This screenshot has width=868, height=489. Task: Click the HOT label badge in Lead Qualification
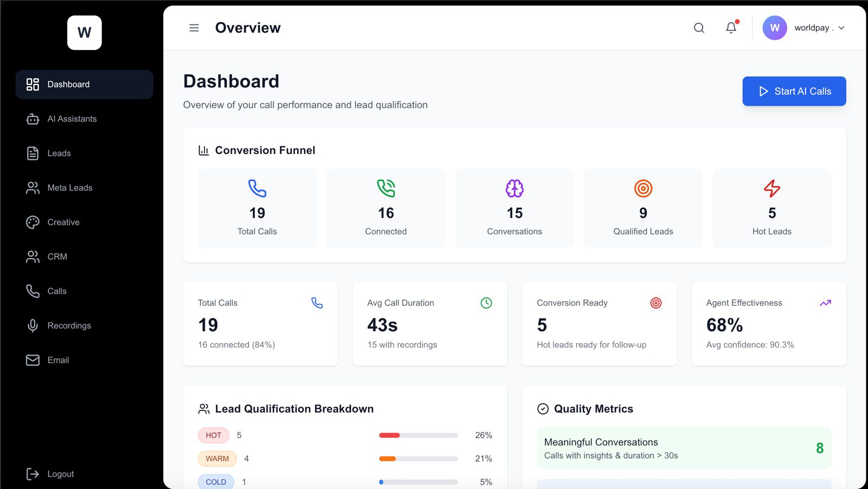[213, 435]
